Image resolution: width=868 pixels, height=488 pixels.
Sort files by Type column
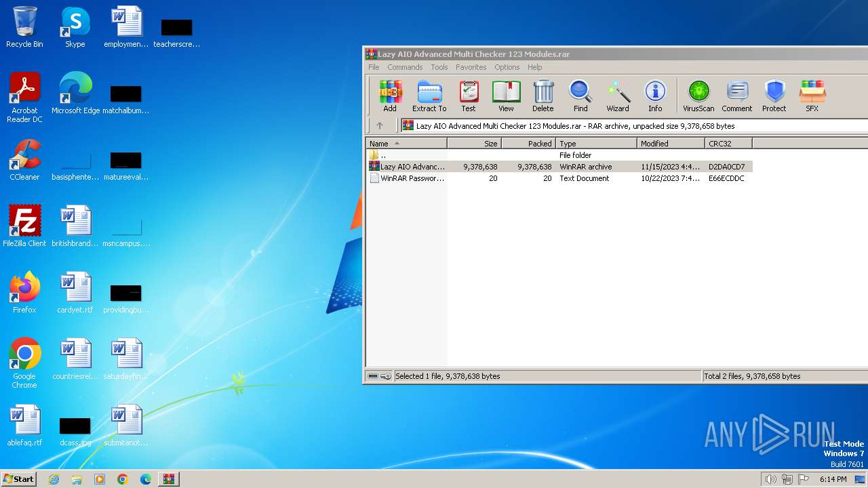(596, 143)
